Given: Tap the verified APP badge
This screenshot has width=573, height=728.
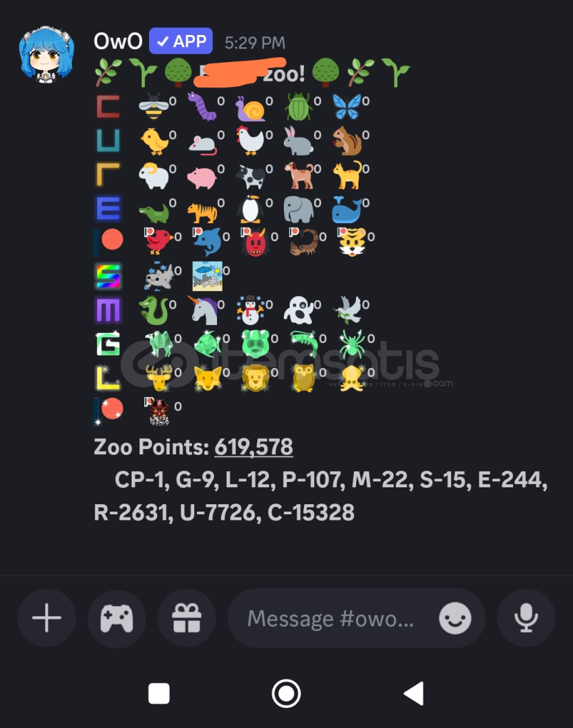Looking at the screenshot, I should click(181, 41).
